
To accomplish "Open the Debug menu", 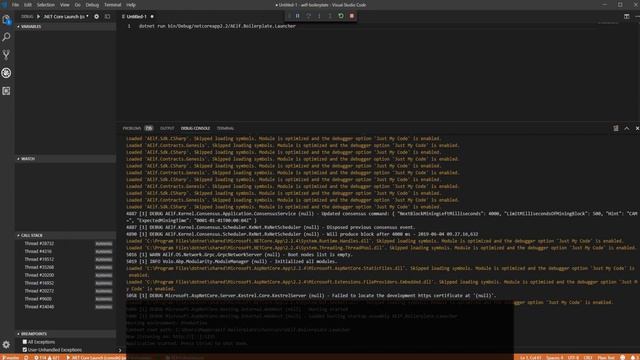I will click(92, 5).
